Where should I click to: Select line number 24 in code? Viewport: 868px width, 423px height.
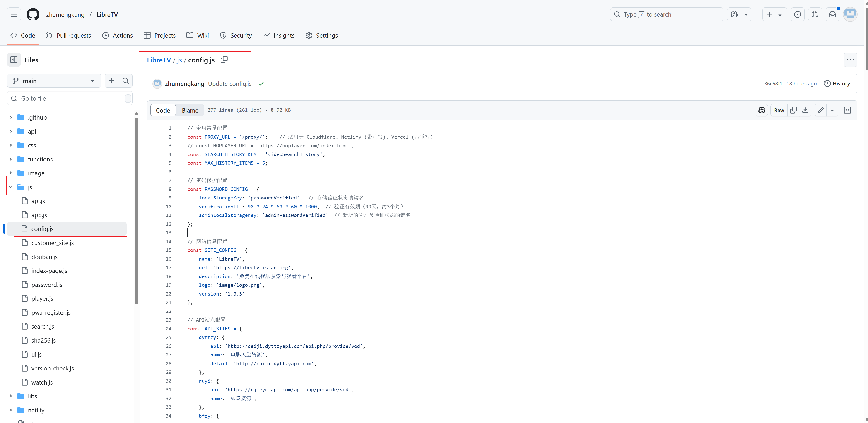click(169, 329)
